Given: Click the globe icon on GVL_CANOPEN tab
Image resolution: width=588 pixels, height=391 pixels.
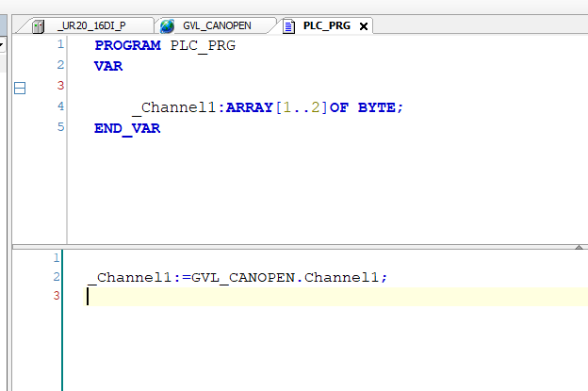Looking at the screenshot, I should pos(167,26).
